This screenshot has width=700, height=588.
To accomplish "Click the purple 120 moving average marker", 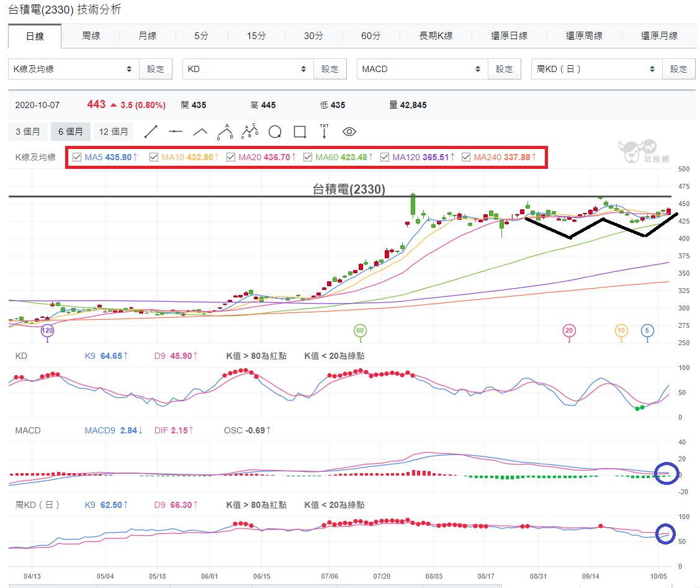I will tap(47, 331).
